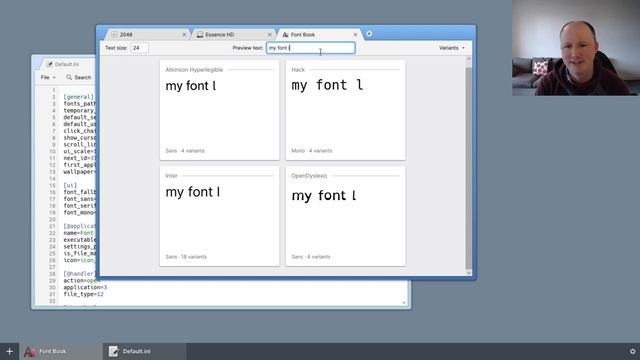Image resolution: width=640 pixels, height=360 pixels.
Task: Click the file_type=12 line in the Default.ini editor
Action: (x=83, y=294)
